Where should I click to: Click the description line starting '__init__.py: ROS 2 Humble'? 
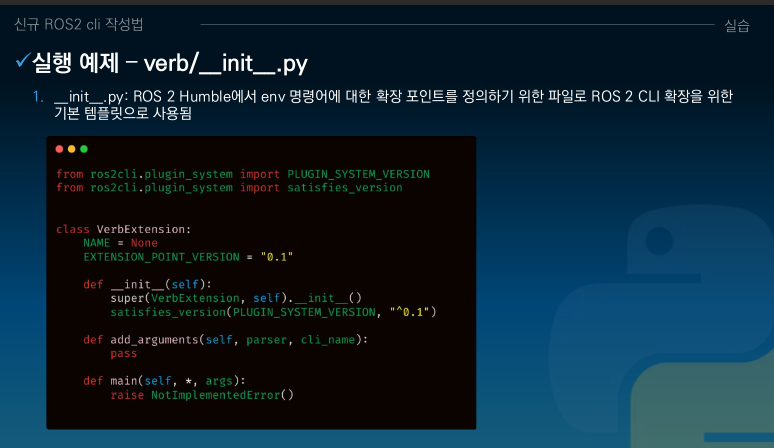(x=393, y=96)
